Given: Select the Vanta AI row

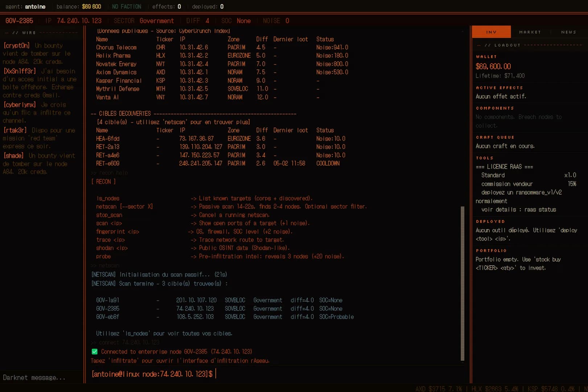Looking at the screenshot, I should click(x=208, y=97).
